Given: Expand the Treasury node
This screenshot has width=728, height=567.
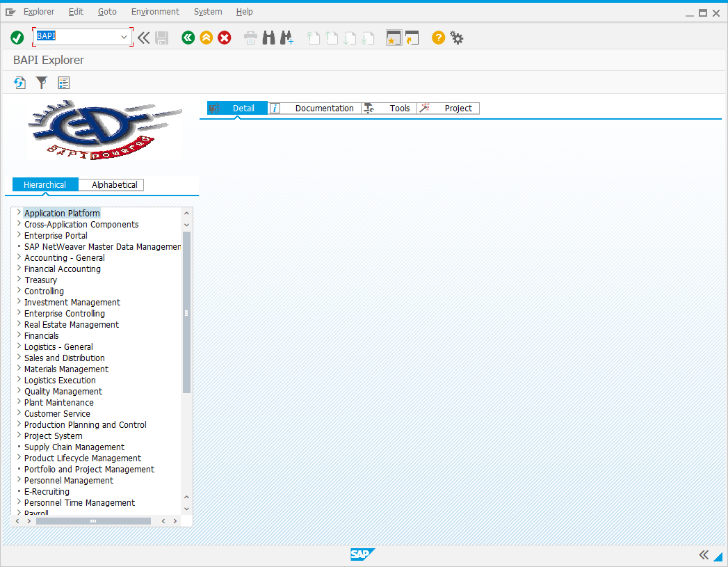Looking at the screenshot, I should click(19, 279).
